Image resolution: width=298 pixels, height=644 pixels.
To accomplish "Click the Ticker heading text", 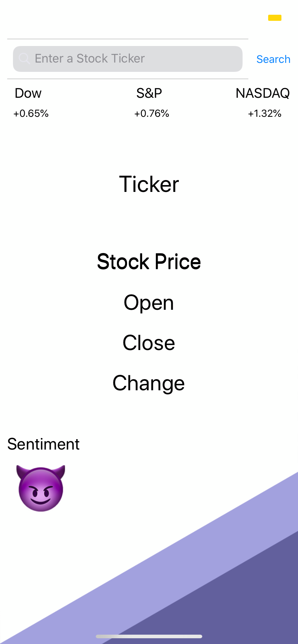I will 149,184.
